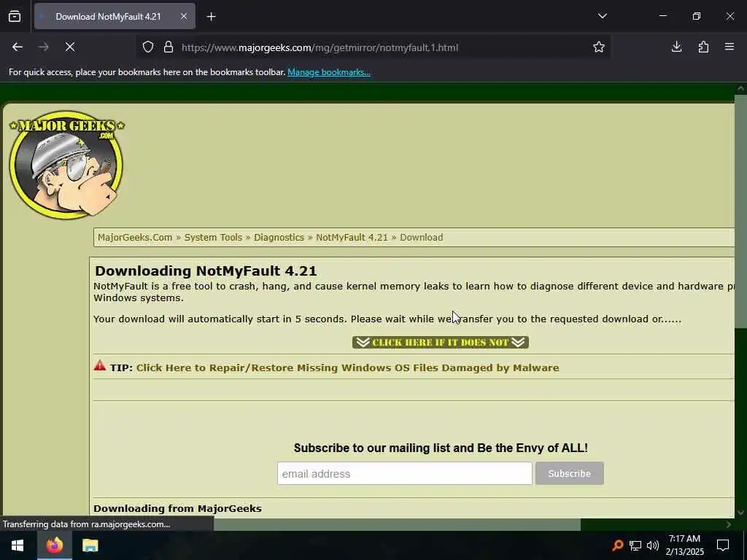The height and width of the screenshot is (560, 747).
Task: Open System Tools breadcrumb
Action: tap(213, 237)
